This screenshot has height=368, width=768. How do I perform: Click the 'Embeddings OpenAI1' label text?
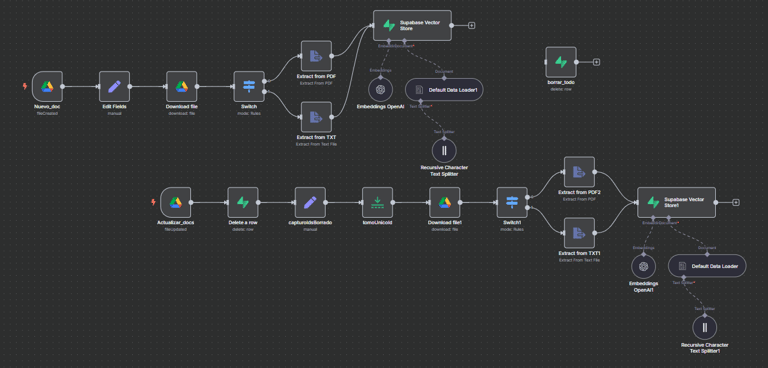644,287
